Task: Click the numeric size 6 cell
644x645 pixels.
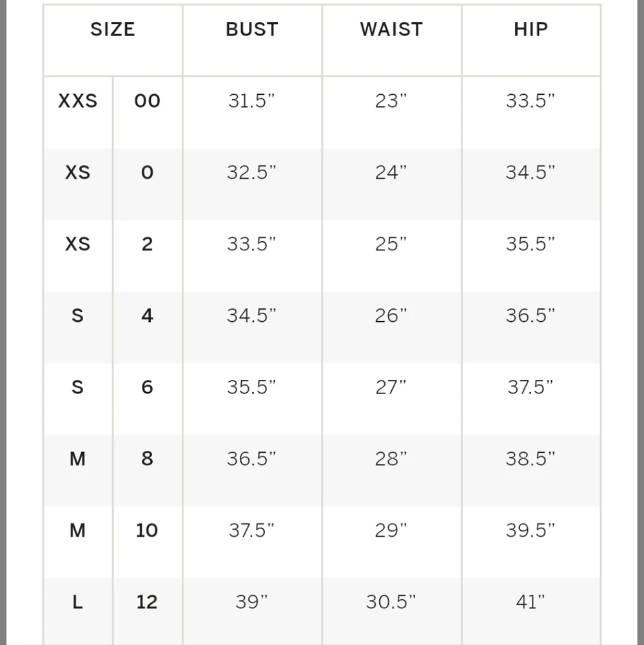Action: (147, 388)
